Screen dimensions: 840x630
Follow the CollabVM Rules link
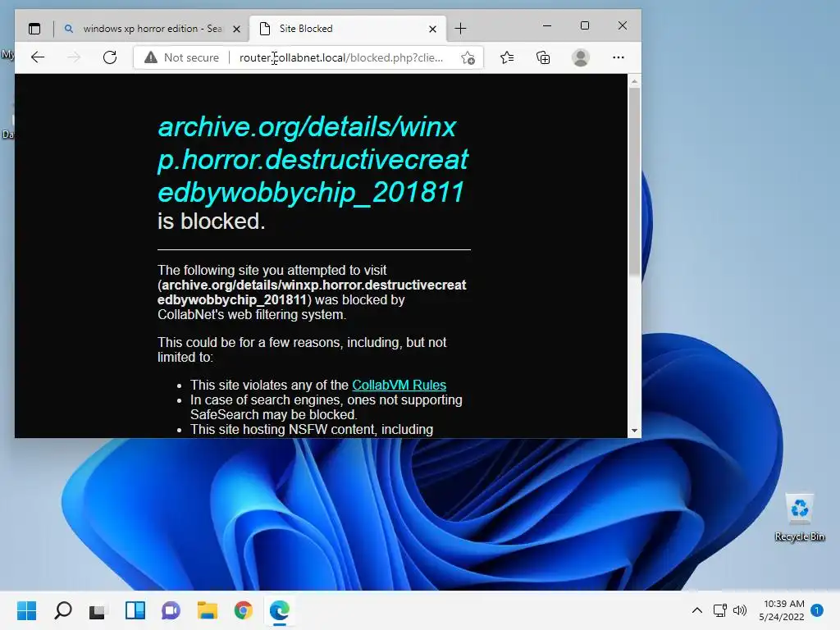(x=399, y=385)
